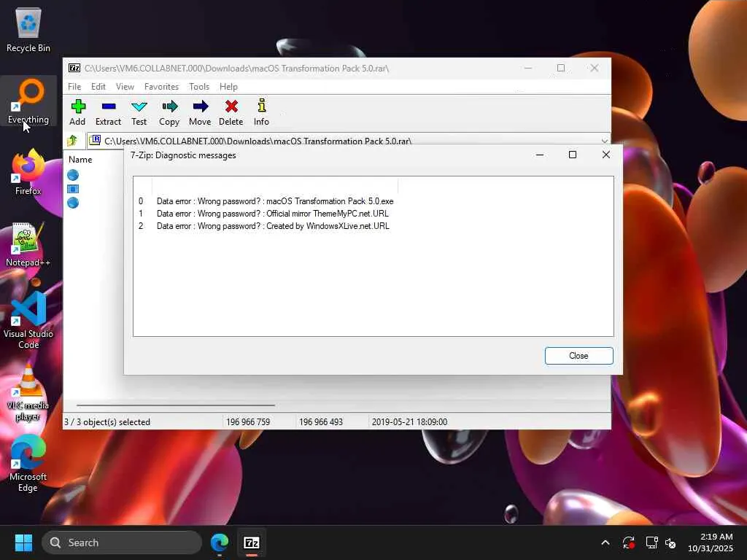Select the Firefox desktop shortcut

(28, 172)
